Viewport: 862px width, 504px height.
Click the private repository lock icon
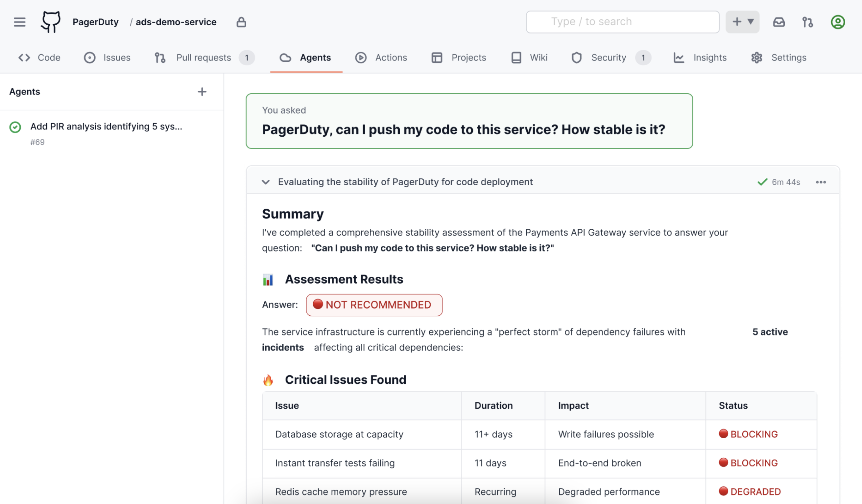click(x=241, y=22)
